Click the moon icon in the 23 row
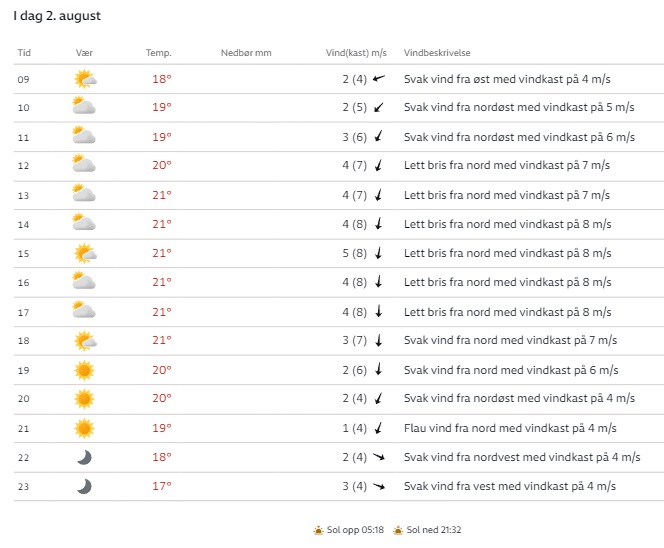664x548 pixels. click(85, 486)
